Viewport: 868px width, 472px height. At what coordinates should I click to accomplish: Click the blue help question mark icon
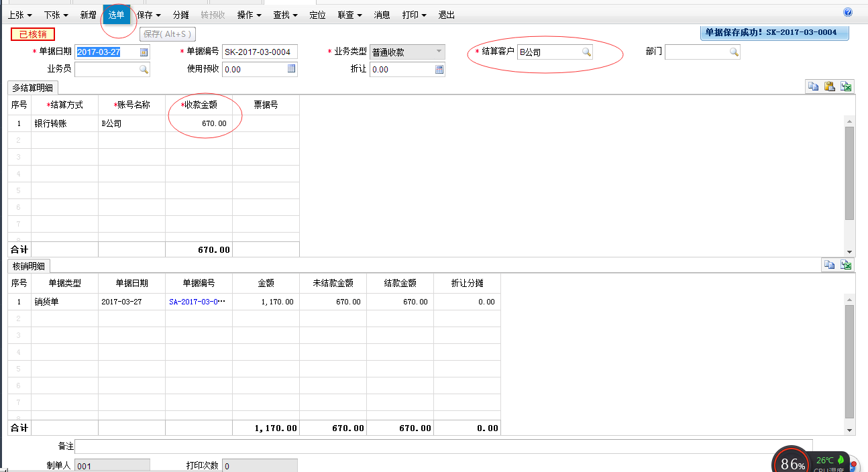[848, 12]
